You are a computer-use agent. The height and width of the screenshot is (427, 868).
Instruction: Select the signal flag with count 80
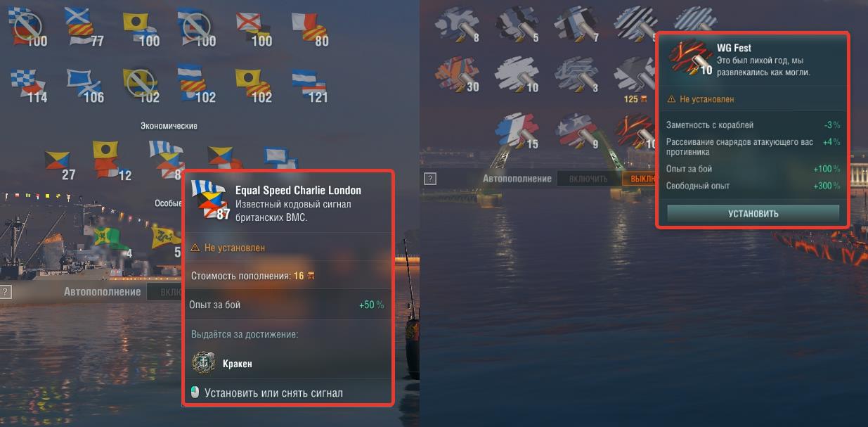coord(310,28)
